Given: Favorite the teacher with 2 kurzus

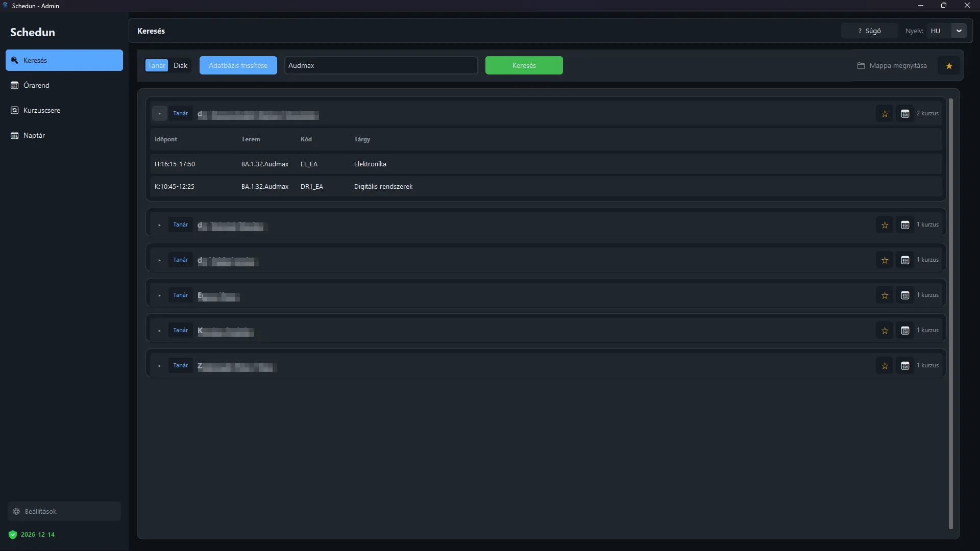Looking at the screenshot, I should pos(885,113).
